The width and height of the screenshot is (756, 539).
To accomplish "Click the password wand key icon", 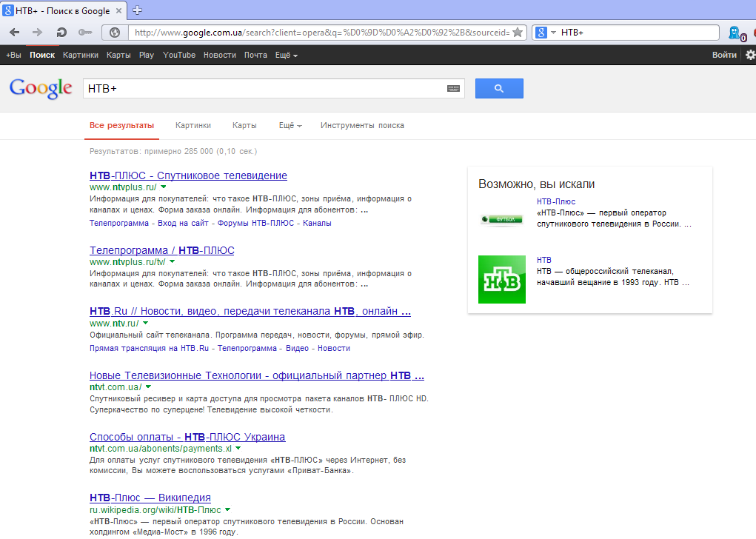I will coord(85,33).
